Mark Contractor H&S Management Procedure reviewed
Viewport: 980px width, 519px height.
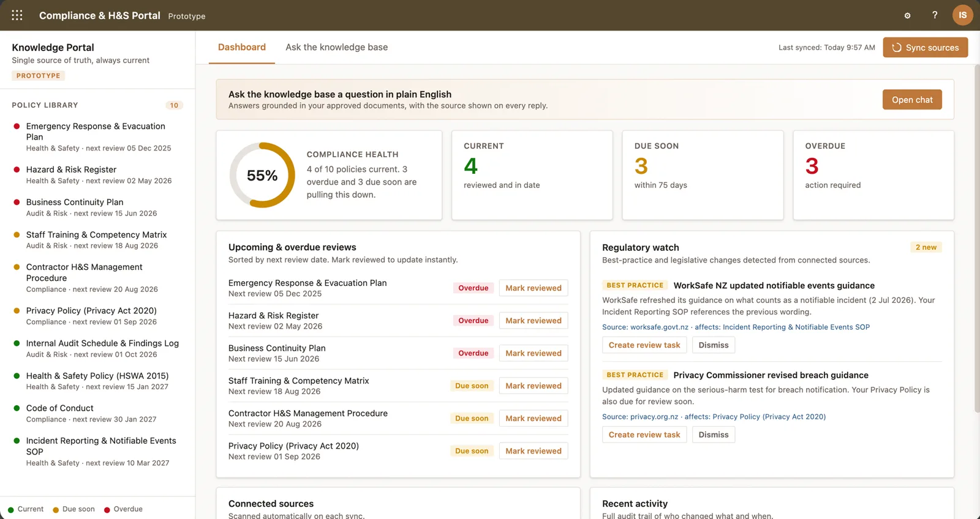tap(533, 419)
